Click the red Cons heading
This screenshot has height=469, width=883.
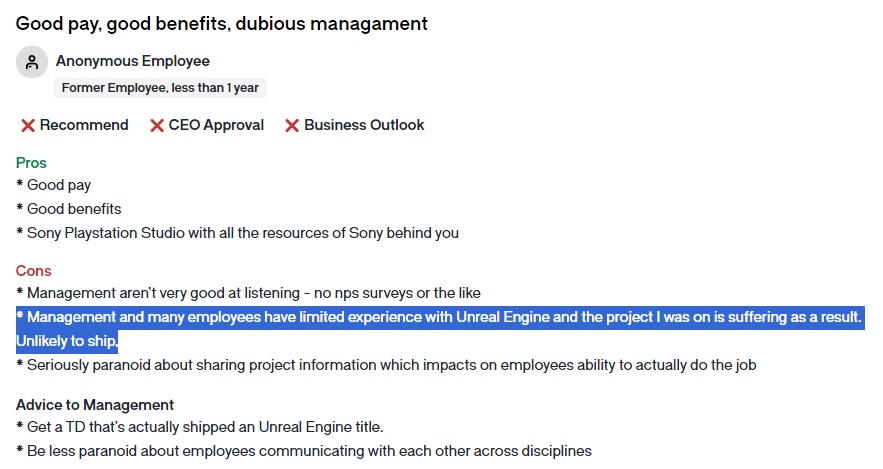tap(33, 271)
